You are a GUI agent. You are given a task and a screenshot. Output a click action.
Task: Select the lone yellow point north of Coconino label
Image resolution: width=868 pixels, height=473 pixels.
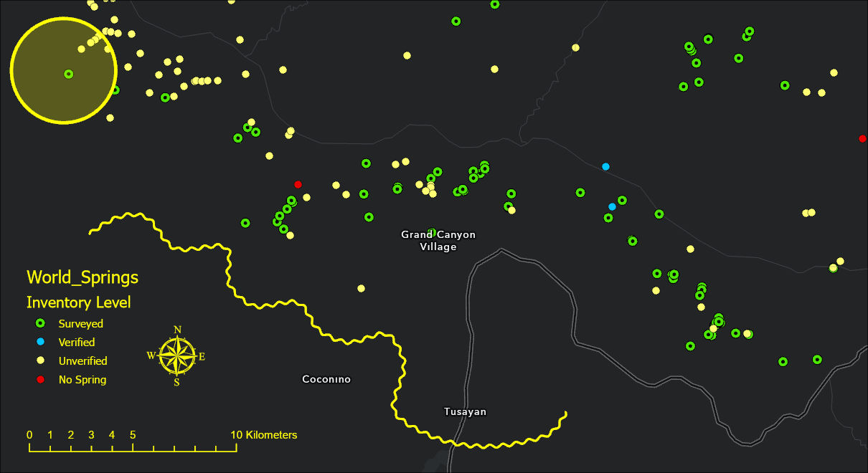click(x=361, y=288)
